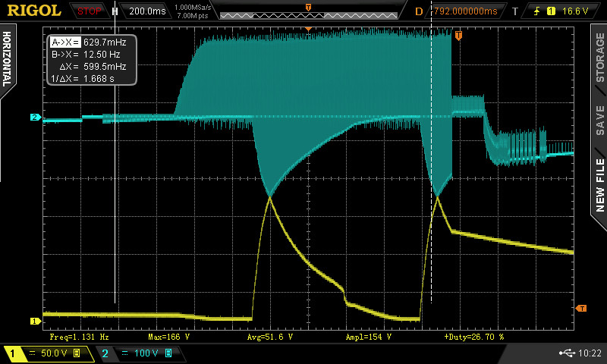Click the RIGOL logo
The height and width of the screenshot is (364, 607).
point(34,11)
